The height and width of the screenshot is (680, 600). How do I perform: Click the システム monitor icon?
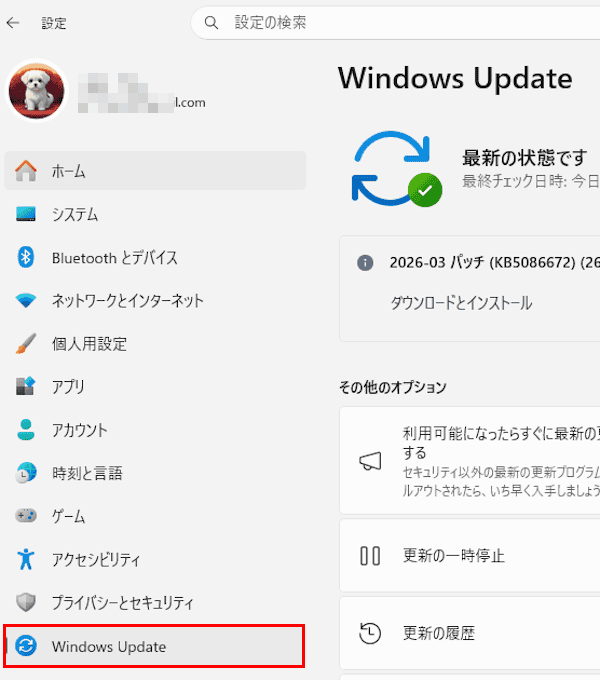[26, 214]
